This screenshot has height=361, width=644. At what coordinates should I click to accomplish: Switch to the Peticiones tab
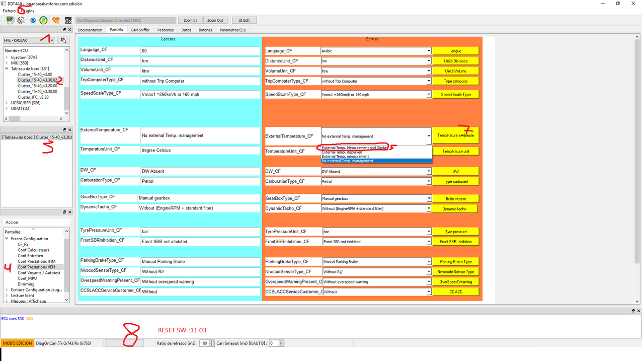coord(166,30)
